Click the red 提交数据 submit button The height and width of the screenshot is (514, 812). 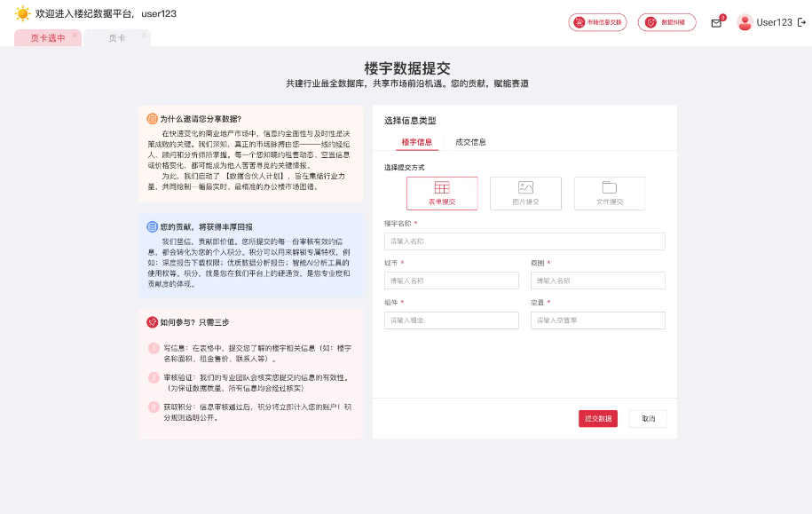[x=597, y=418]
